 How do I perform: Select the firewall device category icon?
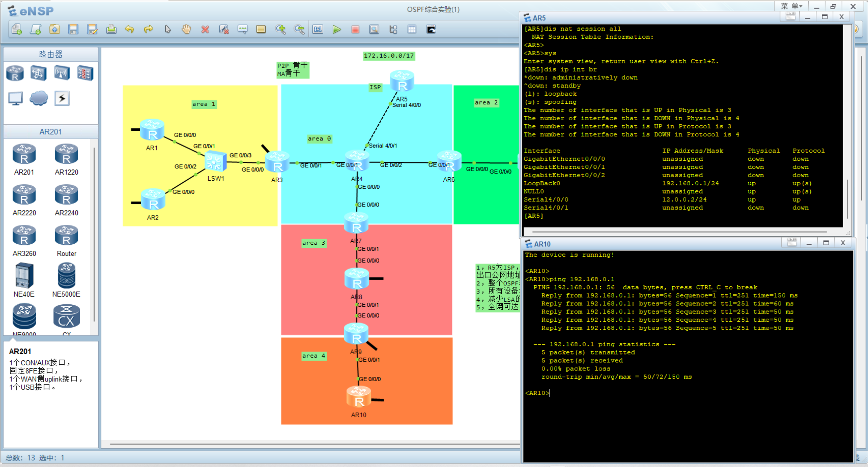coord(85,73)
